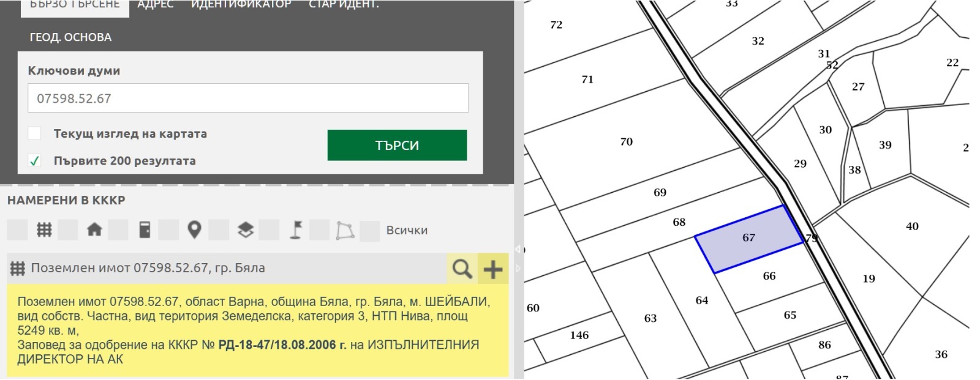Click the stacked layers filter icon

pos(246,230)
